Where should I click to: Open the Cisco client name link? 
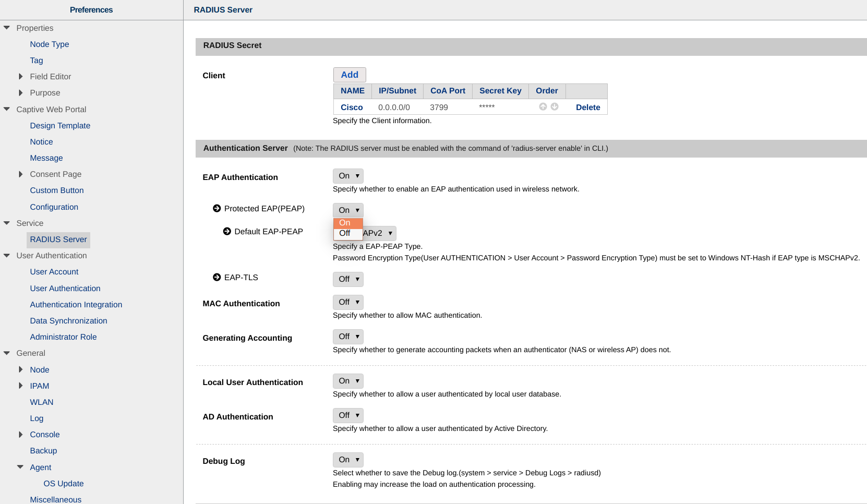[352, 107]
